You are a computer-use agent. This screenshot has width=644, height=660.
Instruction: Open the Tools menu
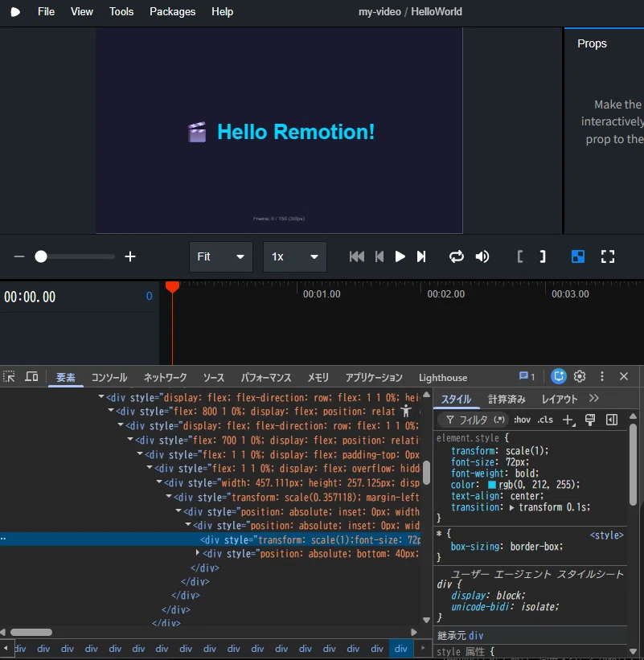[x=121, y=12]
